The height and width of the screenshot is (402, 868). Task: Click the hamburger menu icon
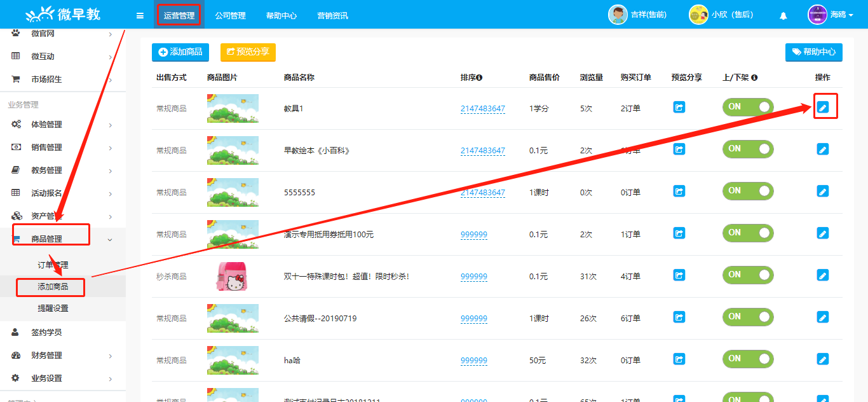[140, 15]
